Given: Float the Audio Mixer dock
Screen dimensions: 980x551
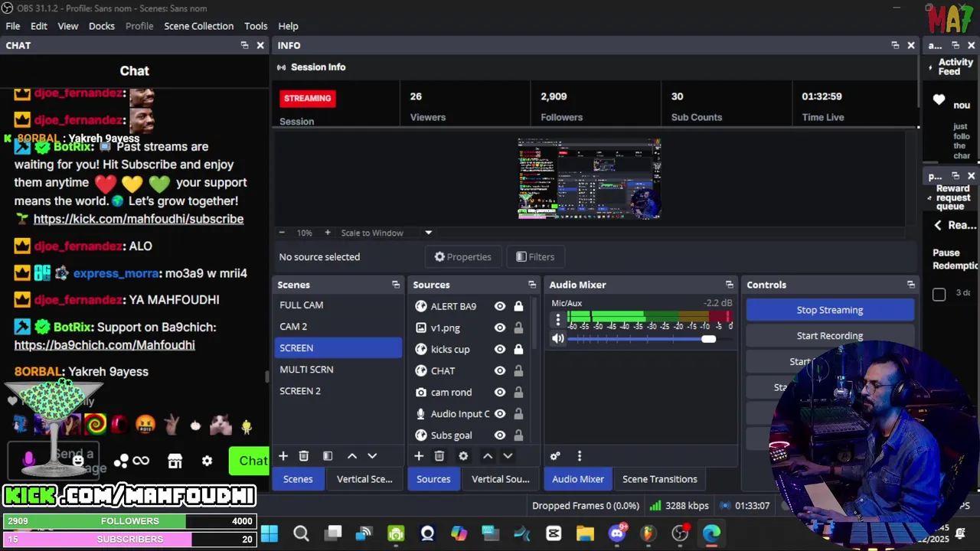Looking at the screenshot, I should (729, 285).
